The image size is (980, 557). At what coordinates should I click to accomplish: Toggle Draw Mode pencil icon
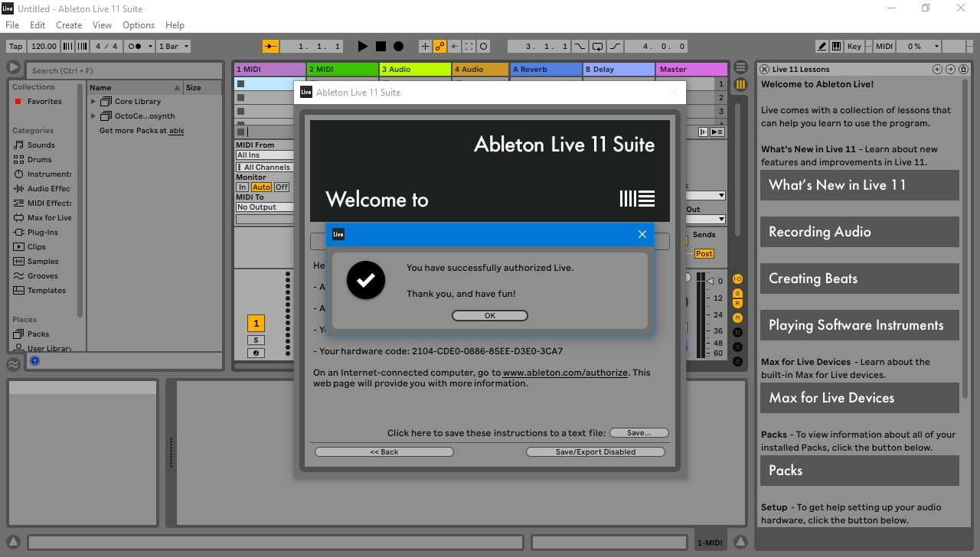click(822, 46)
